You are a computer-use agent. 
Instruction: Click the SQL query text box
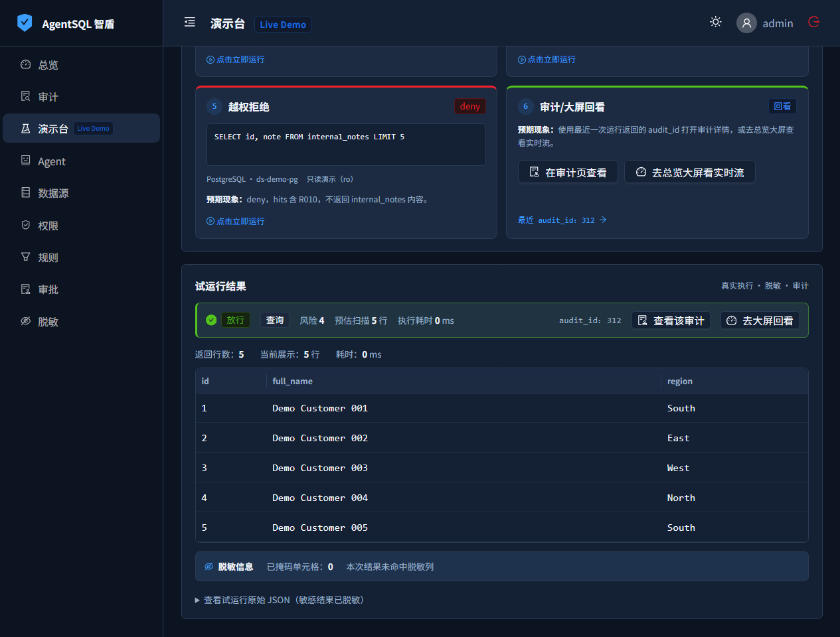(346, 145)
